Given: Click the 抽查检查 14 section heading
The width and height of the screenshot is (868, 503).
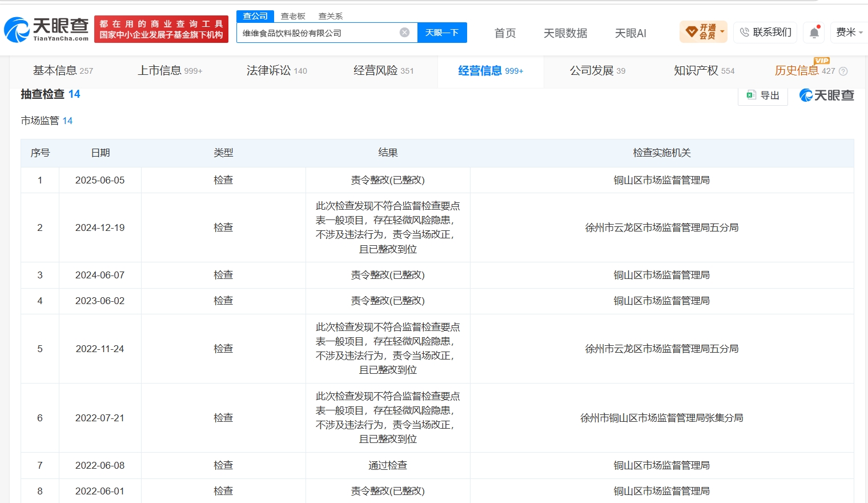Looking at the screenshot, I should [x=50, y=94].
